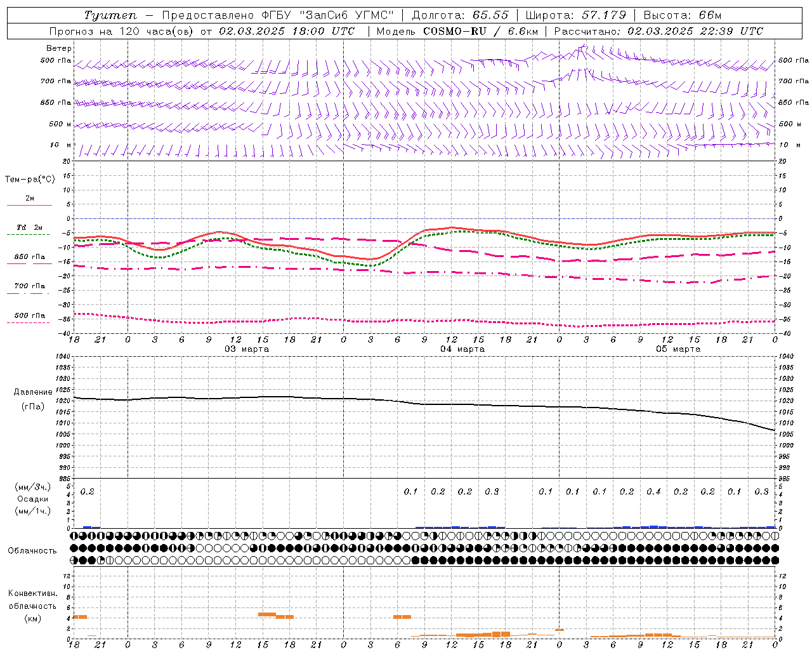Click the Долгота: 65.55 value
Screen dimensions: 812x650
(x=460, y=15)
